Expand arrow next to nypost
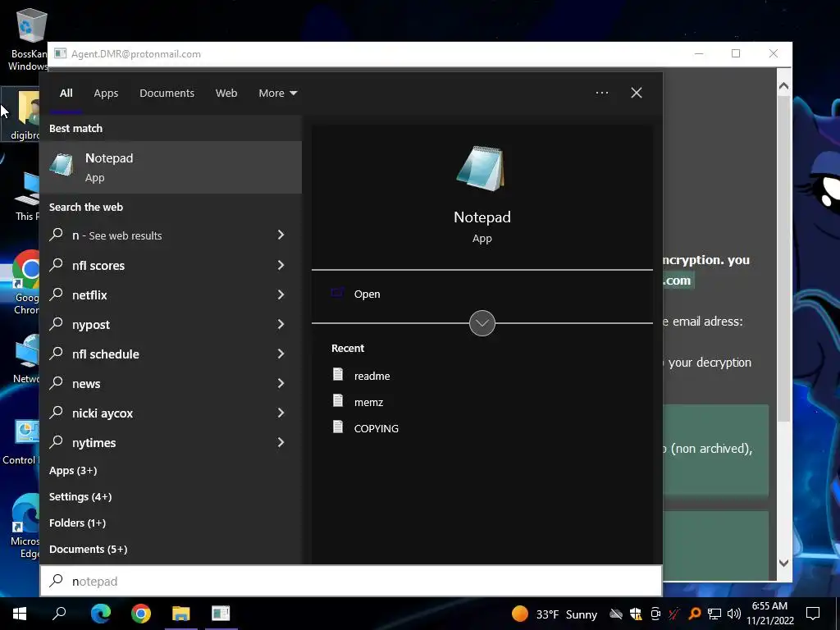 tap(281, 323)
